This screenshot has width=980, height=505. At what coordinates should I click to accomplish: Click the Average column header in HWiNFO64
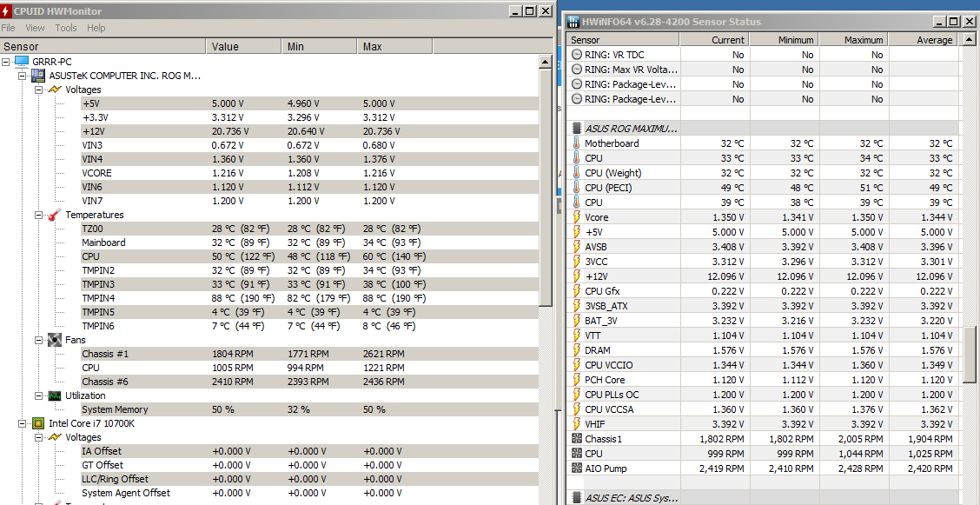923,39
